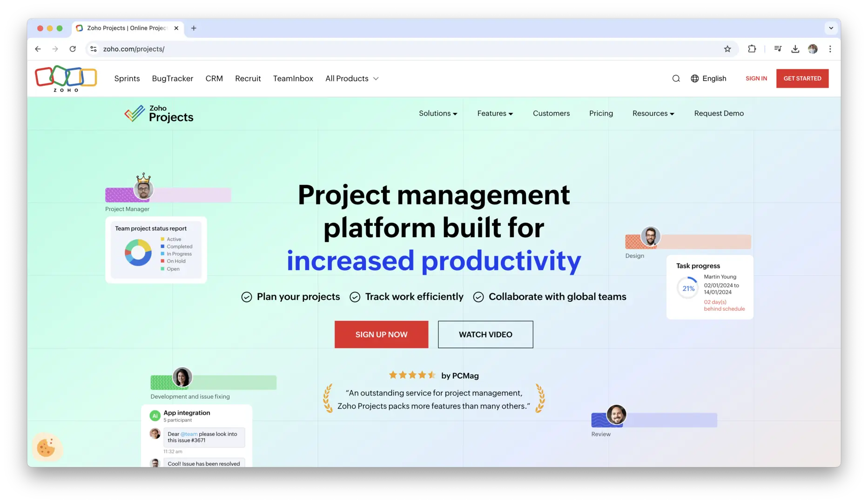Image resolution: width=868 pixels, height=503 pixels.
Task: Open the Sprints product link
Action: (x=127, y=78)
